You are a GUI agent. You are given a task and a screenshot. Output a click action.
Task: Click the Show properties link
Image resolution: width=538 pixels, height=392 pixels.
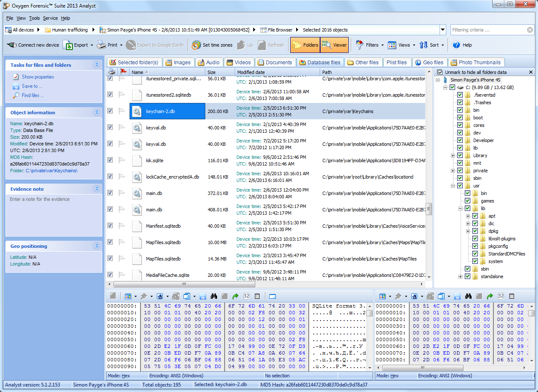38,77
